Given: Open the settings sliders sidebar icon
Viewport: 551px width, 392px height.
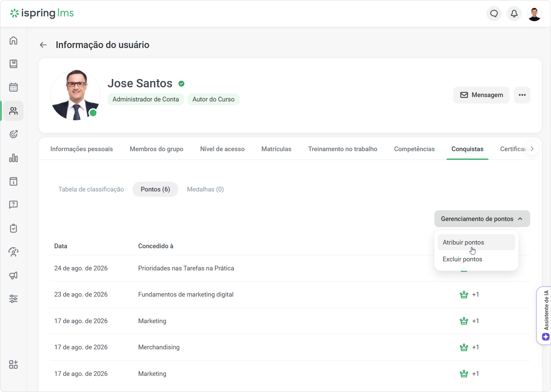Looking at the screenshot, I should point(13,299).
